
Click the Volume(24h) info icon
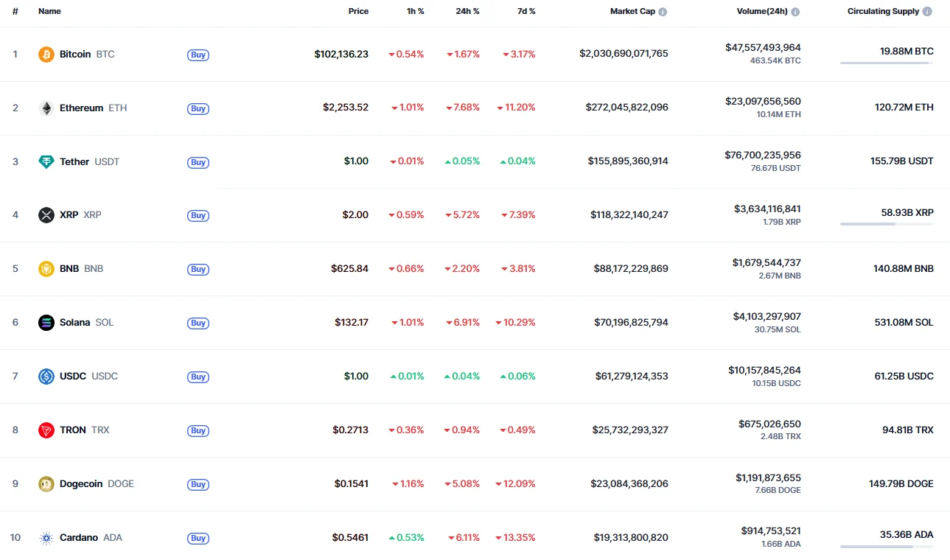pos(795,12)
